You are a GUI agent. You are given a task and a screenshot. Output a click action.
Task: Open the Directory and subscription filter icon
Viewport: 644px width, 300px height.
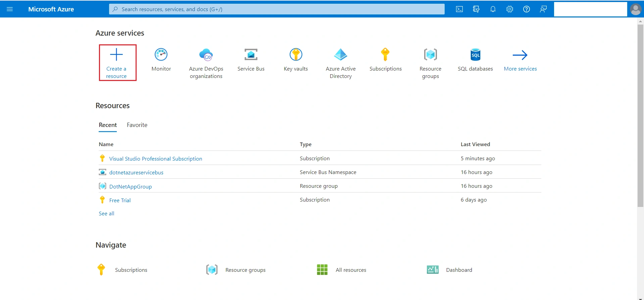[x=476, y=9]
